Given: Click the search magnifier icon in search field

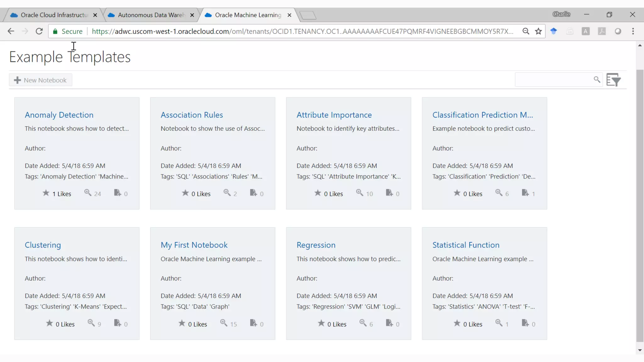Looking at the screenshot, I should [x=597, y=80].
